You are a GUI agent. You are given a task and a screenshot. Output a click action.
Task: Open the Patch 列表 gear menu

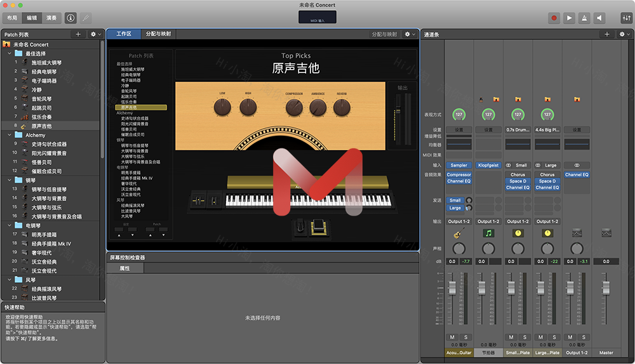pyautogui.click(x=96, y=34)
